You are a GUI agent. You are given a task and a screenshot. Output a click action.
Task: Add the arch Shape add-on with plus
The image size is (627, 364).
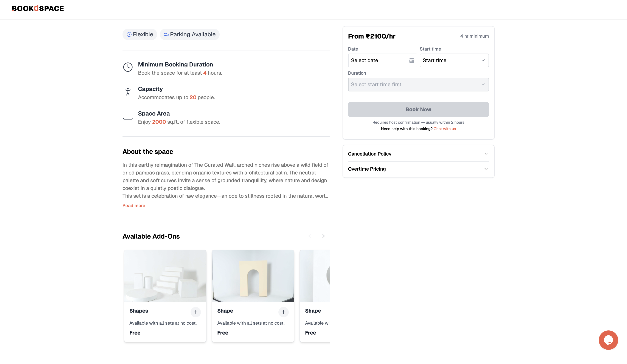coord(283,312)
